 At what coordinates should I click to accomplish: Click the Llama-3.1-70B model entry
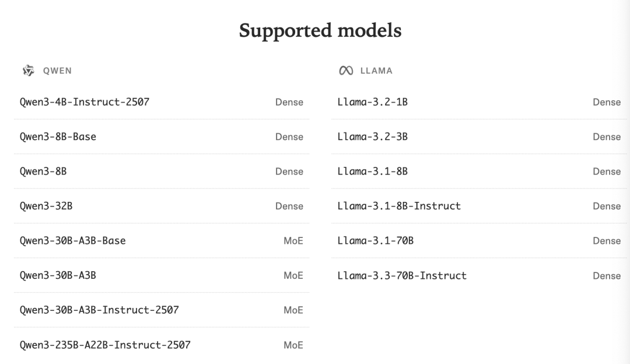[x=375, y=241]
